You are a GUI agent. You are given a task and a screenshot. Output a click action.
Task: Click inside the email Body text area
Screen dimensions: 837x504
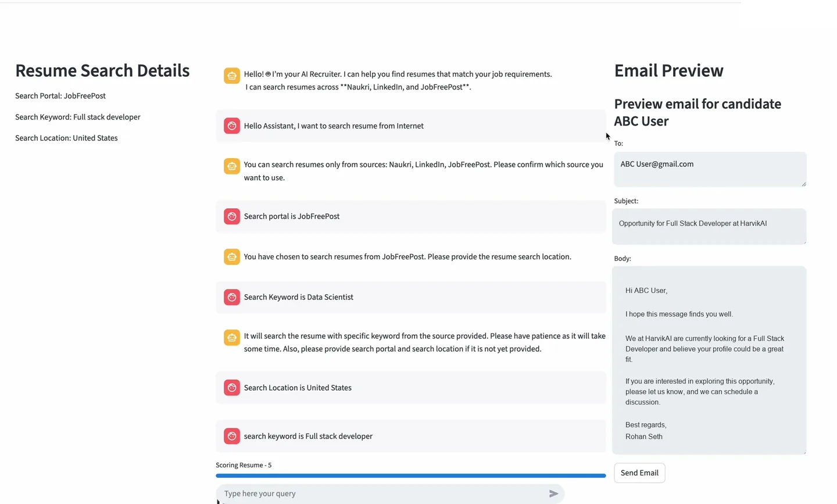click(x=709, y=360)
